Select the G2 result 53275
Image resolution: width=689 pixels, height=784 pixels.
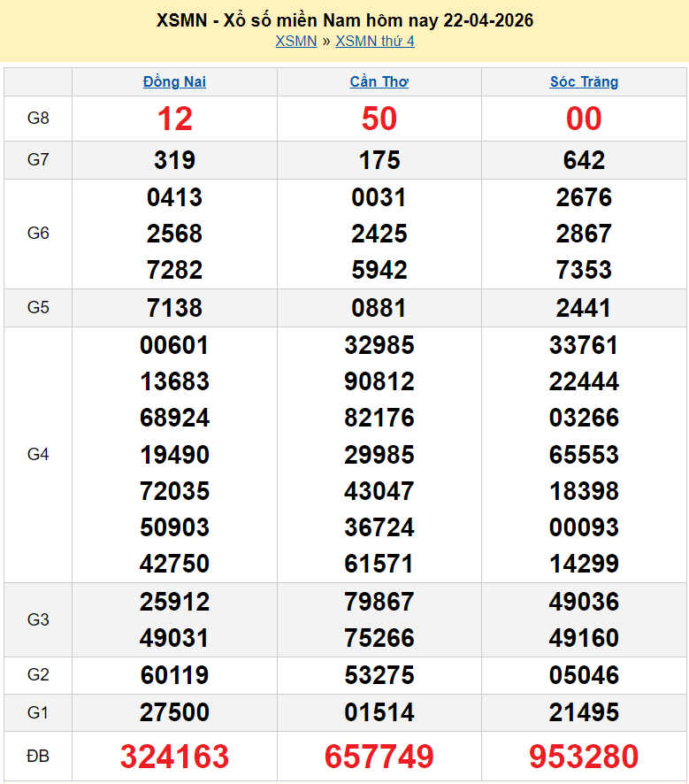[x=379, y=676]
